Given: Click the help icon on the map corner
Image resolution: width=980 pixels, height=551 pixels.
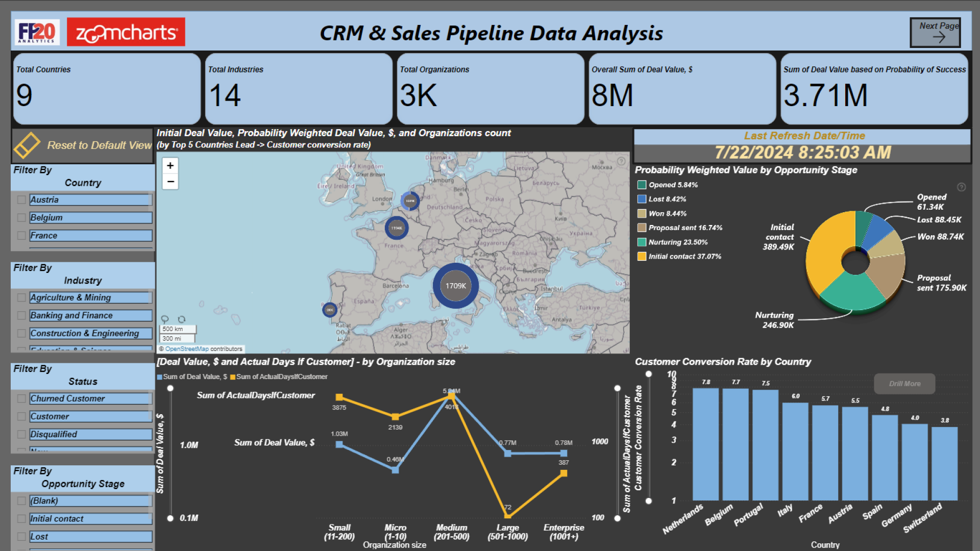Looking at the screenshot, I should click(621, 161).
